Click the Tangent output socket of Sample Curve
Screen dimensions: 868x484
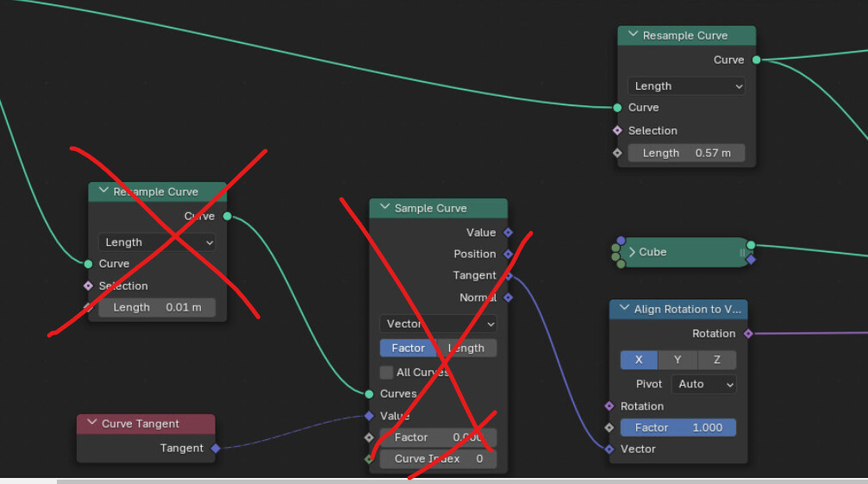click(x=508, y=276)
